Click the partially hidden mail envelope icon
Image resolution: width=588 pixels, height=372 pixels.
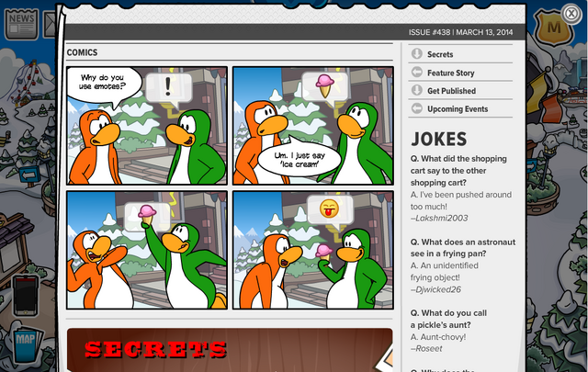[50, 25]
